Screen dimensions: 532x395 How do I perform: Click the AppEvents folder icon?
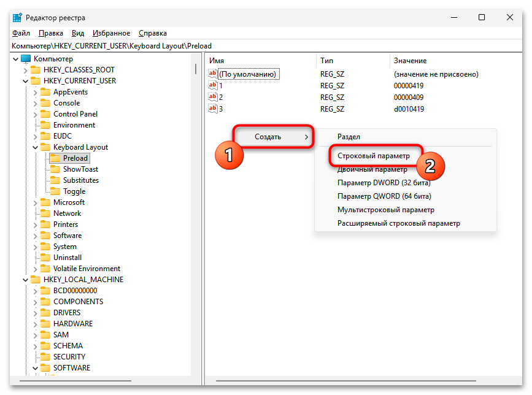pyautogui.click(x=45, y=92)
